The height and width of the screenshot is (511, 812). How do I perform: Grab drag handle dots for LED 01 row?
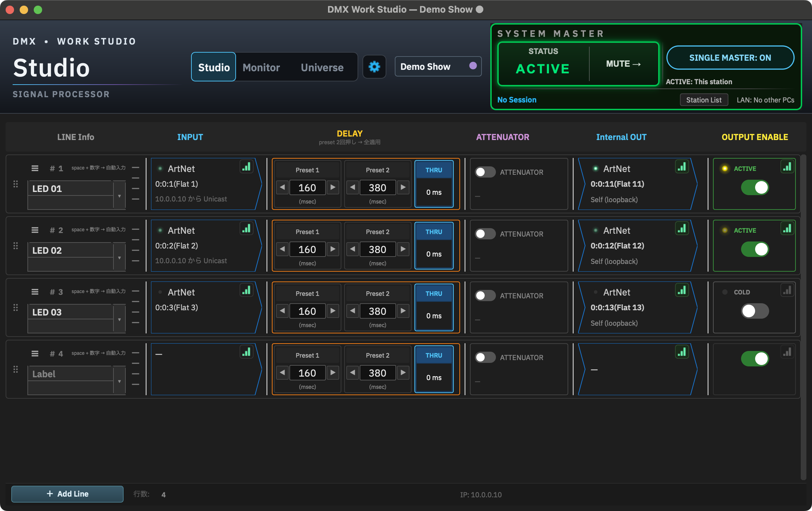click(x=15, y=184)
